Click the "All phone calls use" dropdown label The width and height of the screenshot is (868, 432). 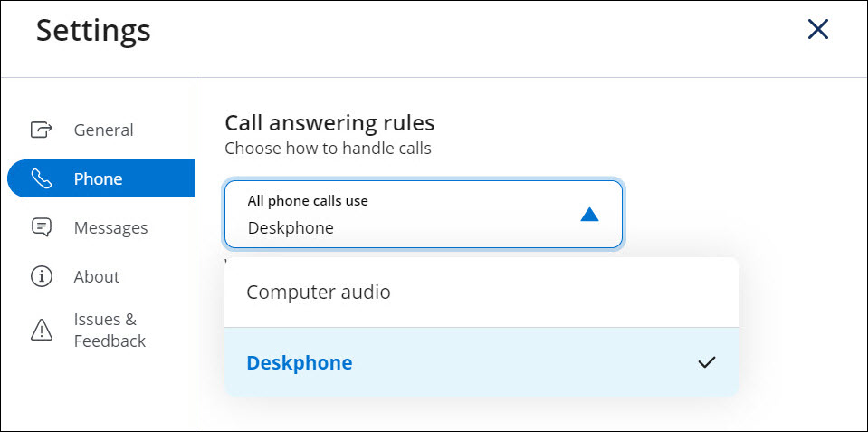308,200
